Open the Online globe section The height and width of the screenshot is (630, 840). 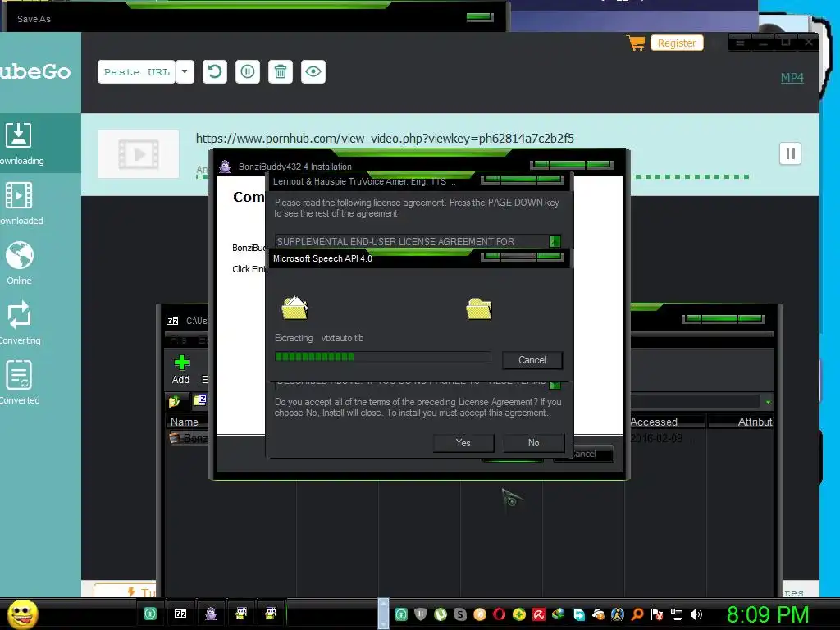[20, 263]
